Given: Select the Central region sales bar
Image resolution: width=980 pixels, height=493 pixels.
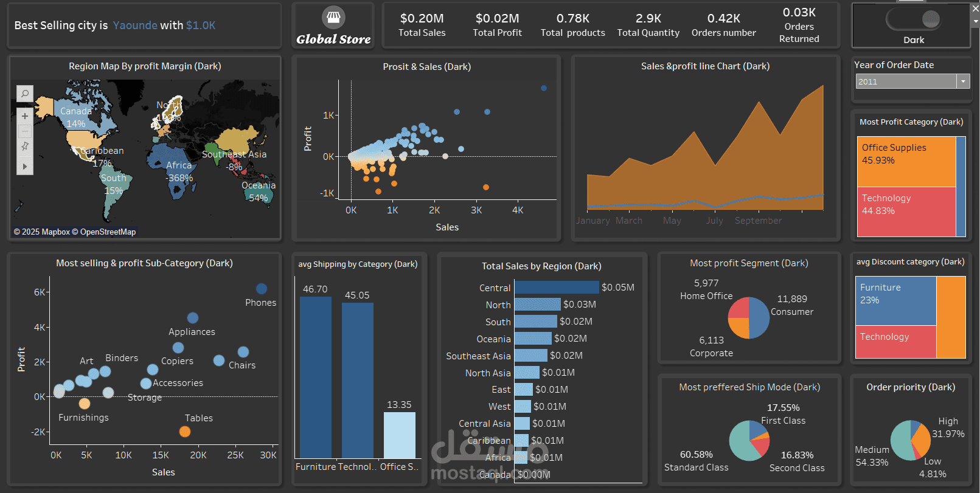Looking at the screenshot, I should pos(557,287).
